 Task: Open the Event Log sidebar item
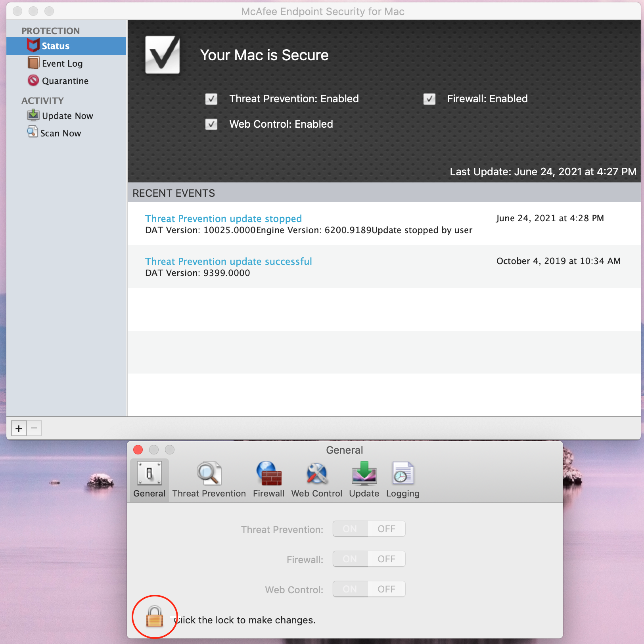(x=62, y=63)
